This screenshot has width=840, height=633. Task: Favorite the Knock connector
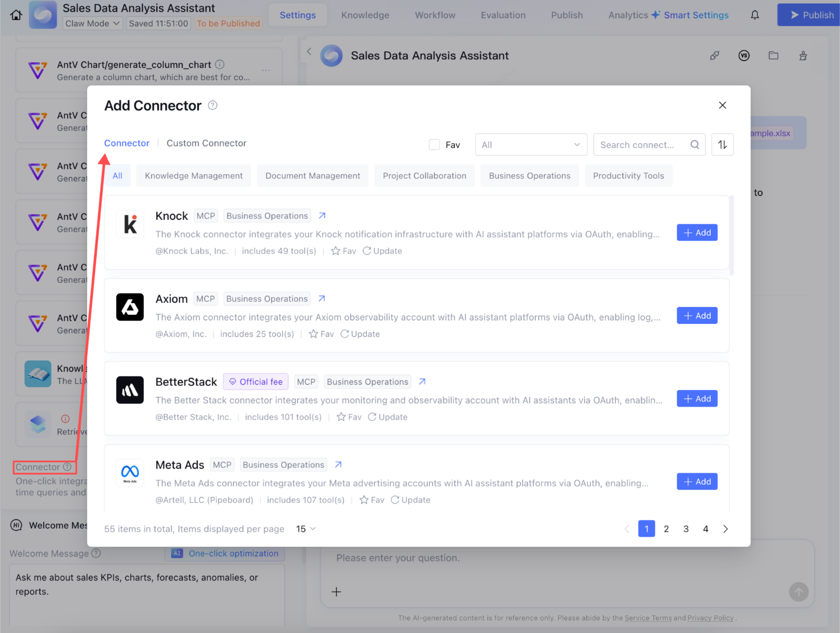[x=343, y=251]
